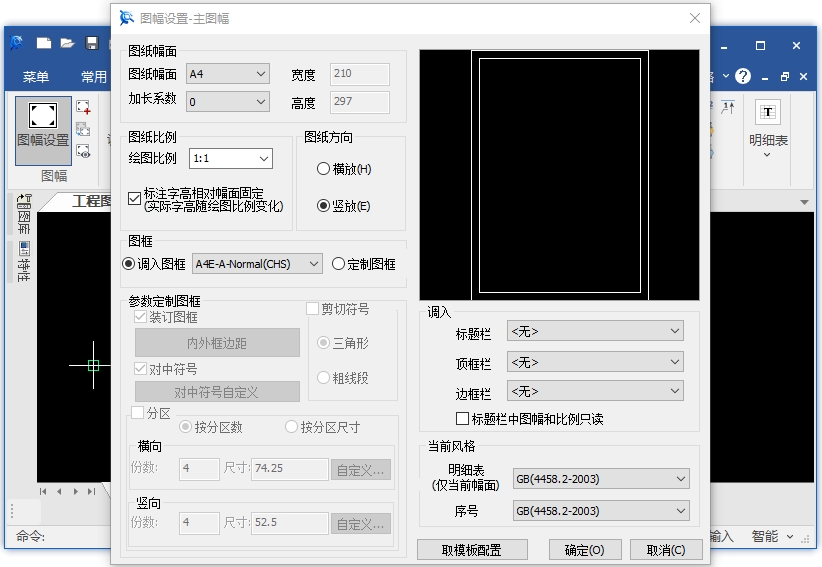Click the sheet icon with eye symbol
Image resolution: width=822 pixels, height=567 pixels.
coord(84,151)
